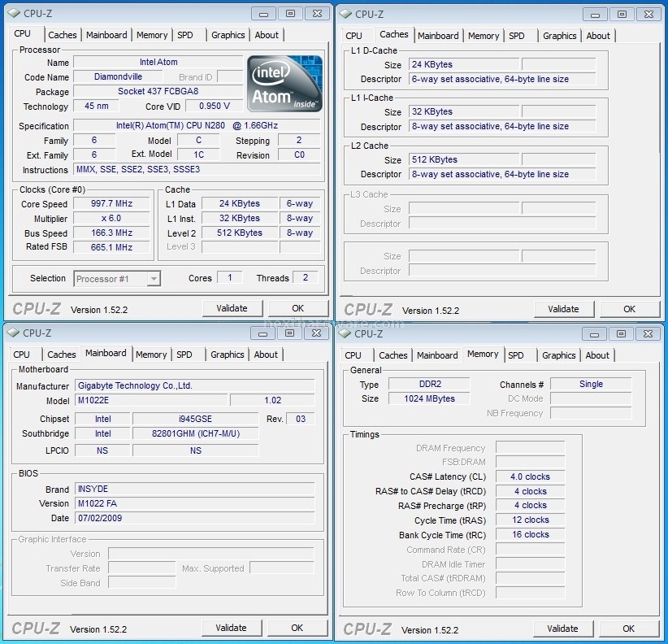Open Caches tab in bottom-right Memory window
The height and width of the screenshot is (644, 668).
pos(393,355)
